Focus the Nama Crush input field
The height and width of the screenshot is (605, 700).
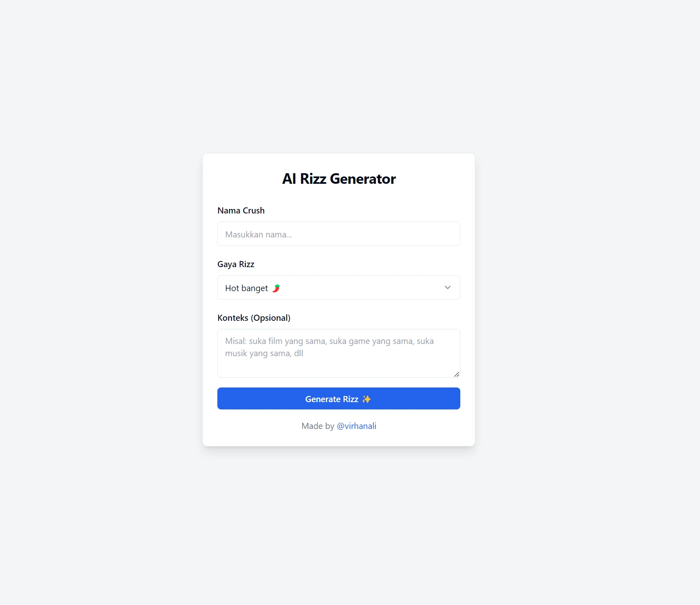tap(338, 234)
